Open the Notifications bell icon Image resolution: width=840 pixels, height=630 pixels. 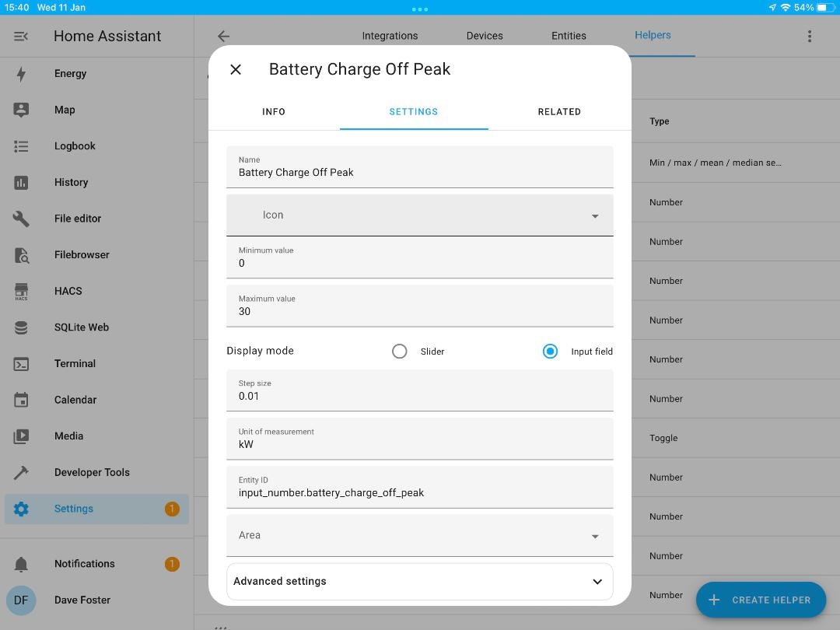point(21,564)
